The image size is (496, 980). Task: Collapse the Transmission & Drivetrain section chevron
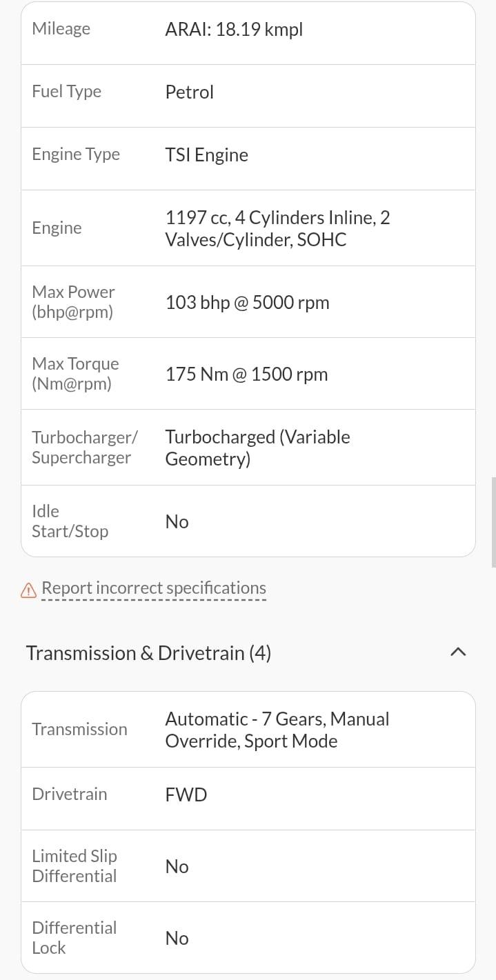tap(457, 652)
